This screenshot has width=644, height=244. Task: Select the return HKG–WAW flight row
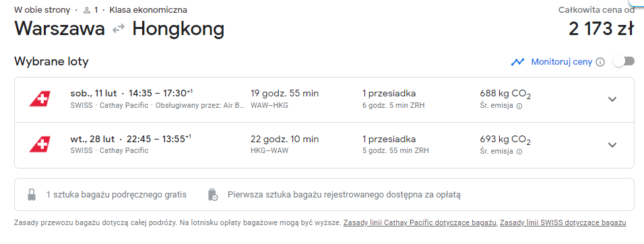coord(325,146)
